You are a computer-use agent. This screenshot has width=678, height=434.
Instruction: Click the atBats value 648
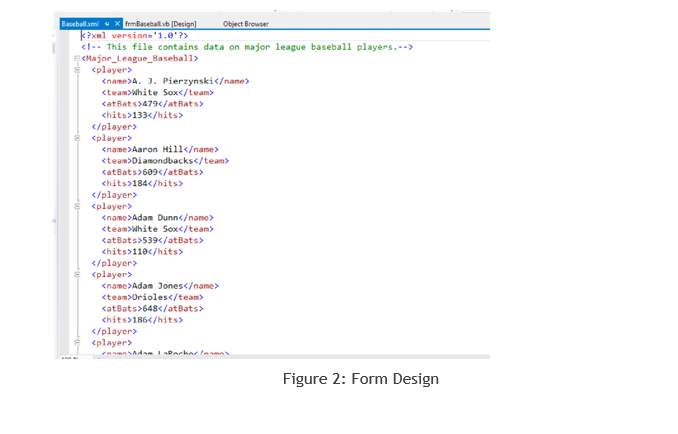pyautogui.click(x=150, y=309)
